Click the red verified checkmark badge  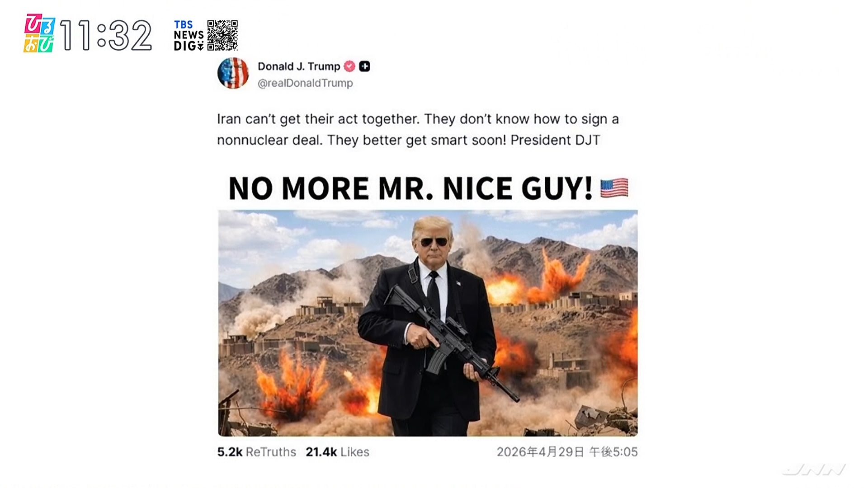click(349, 66)
